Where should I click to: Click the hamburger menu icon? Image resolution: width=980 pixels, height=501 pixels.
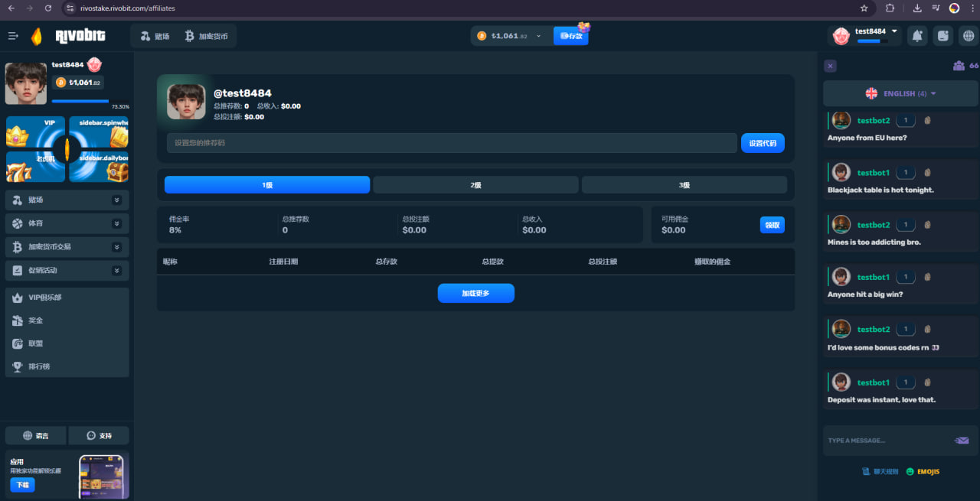point(13,36)
